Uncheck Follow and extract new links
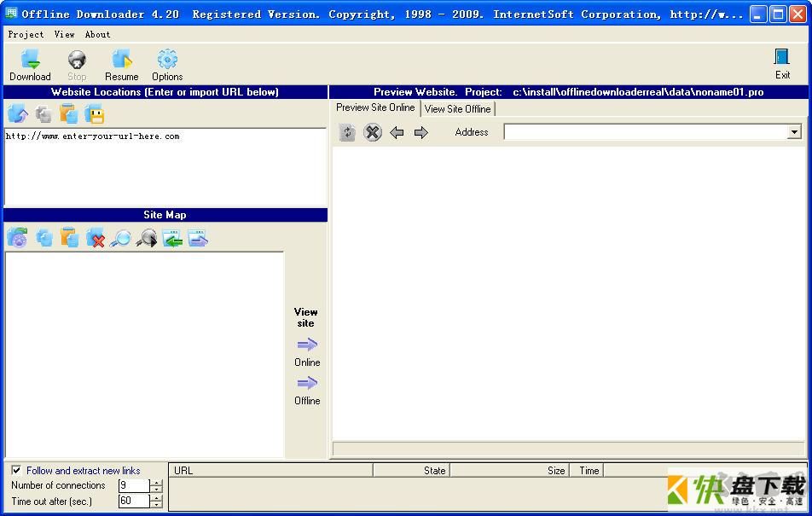Screen dimensions: 812x516 tap(15, 469)
